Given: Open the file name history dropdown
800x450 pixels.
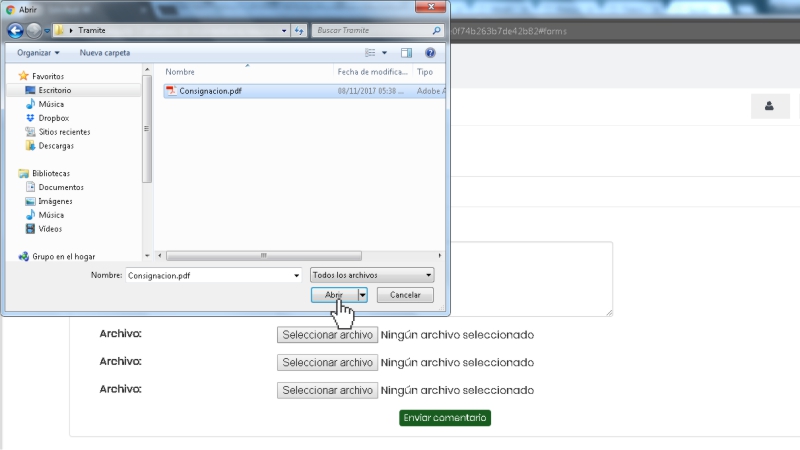Looking at the screenshot, I should (295, 275).
